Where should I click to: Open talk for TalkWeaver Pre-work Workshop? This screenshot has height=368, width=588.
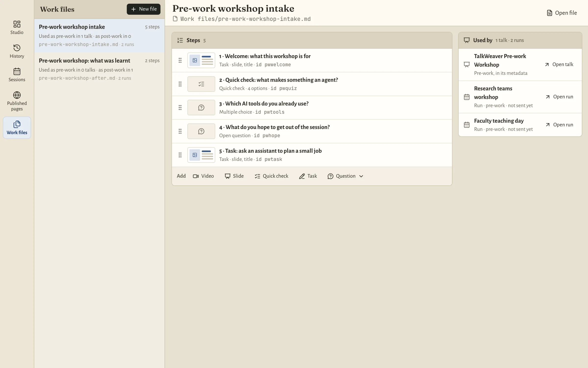click(x=559, y=65)
